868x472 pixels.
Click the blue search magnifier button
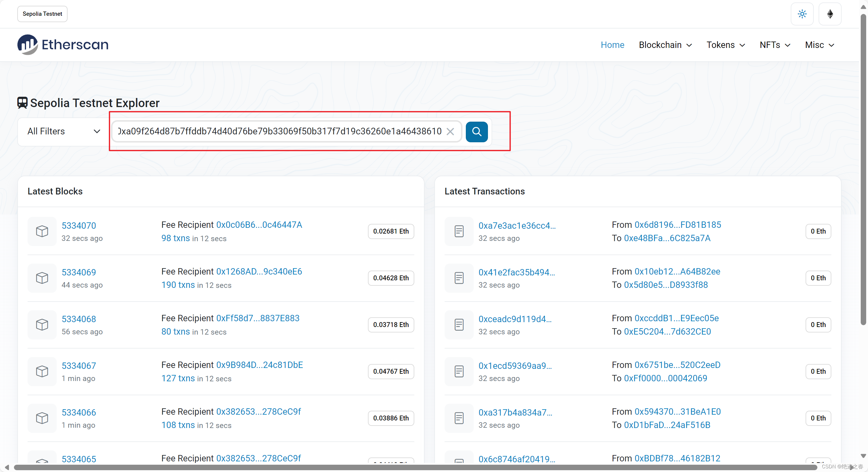pos(476,131)
